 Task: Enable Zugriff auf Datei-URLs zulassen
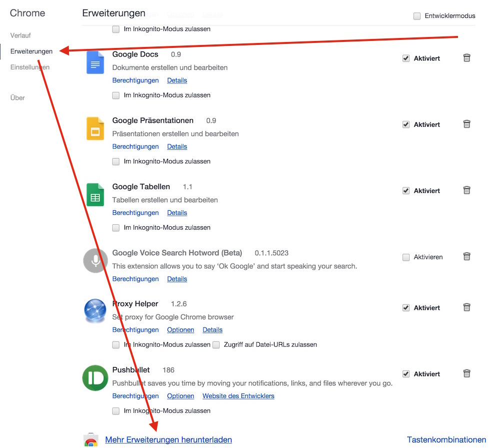click(216, 345)
